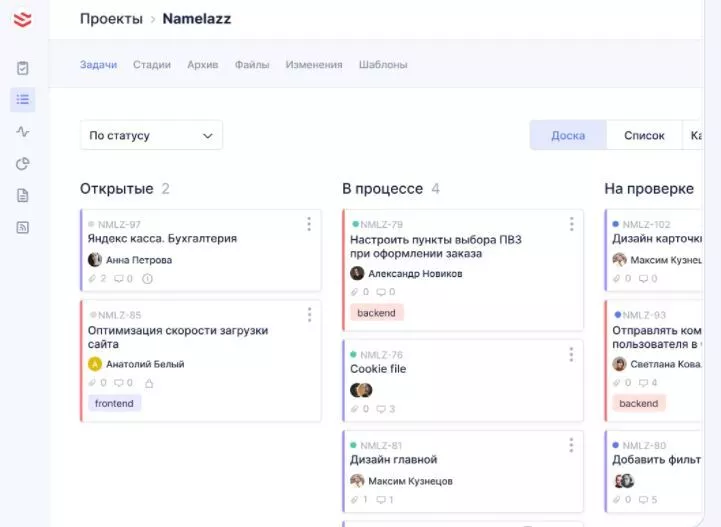Image resolution: width=721 pixels, height=527 pixels.
Task: Click comments icon on NMLZ-79 card
Action: tap(381, 292)
